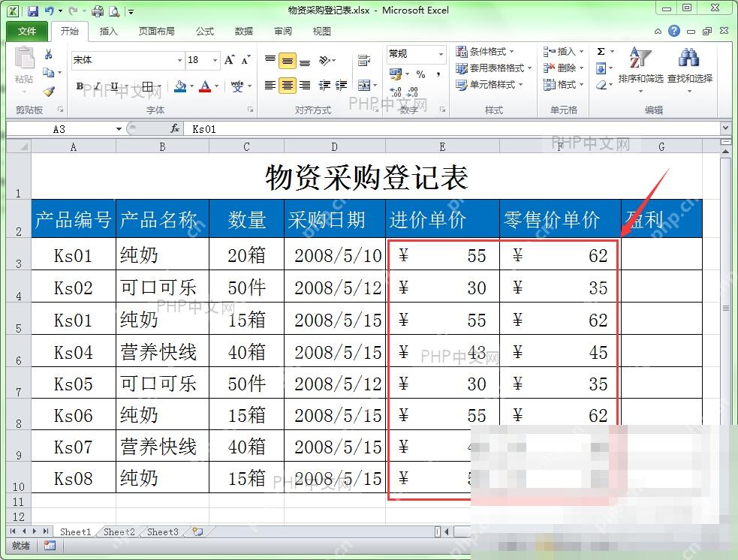Click the Undo icon in quick access toolbar
The height and width of the screenshot is (560, 738).
coord(49,11)
